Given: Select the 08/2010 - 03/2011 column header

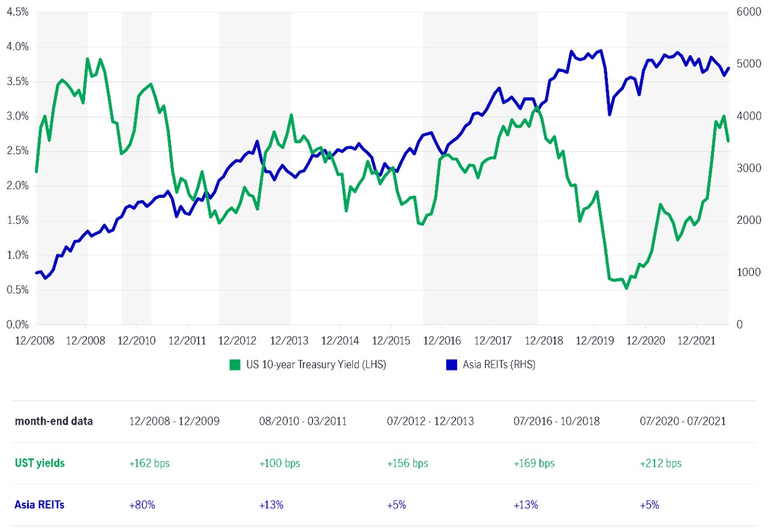Looking at the screenshot, I should [303, 421].
